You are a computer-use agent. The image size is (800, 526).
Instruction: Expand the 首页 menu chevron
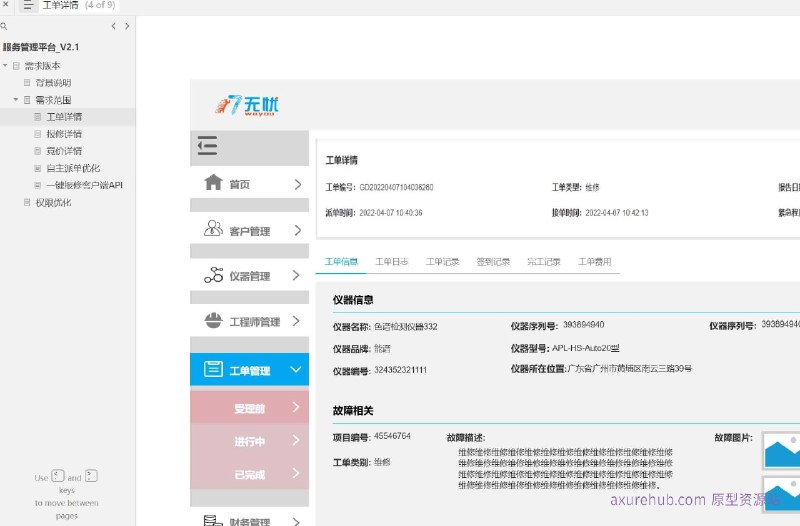pos(298,184)
